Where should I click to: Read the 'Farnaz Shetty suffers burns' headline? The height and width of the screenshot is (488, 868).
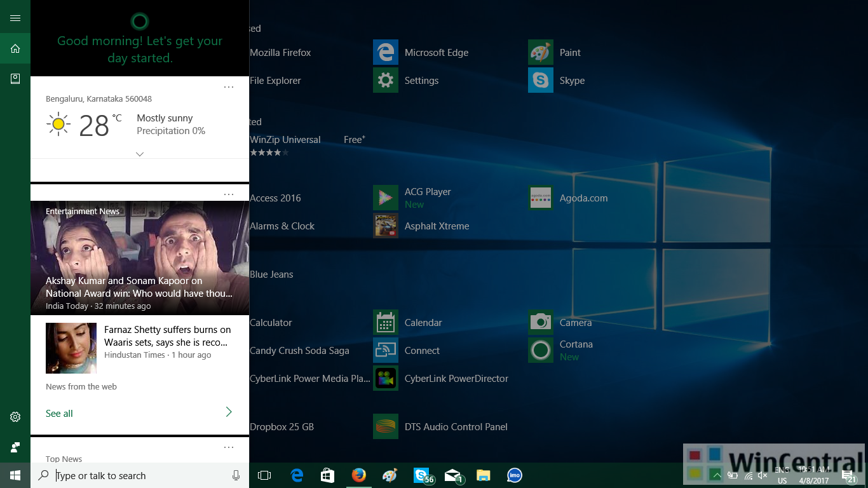(168, 336)
